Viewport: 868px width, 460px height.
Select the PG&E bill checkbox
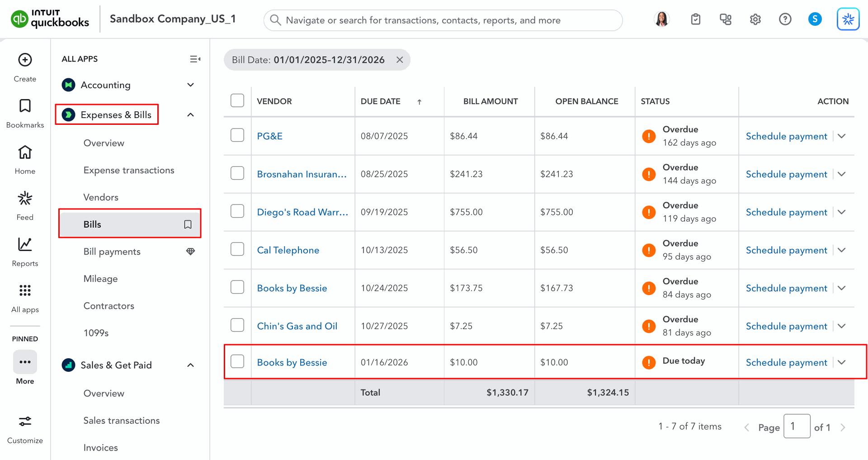tap(237, 135)
